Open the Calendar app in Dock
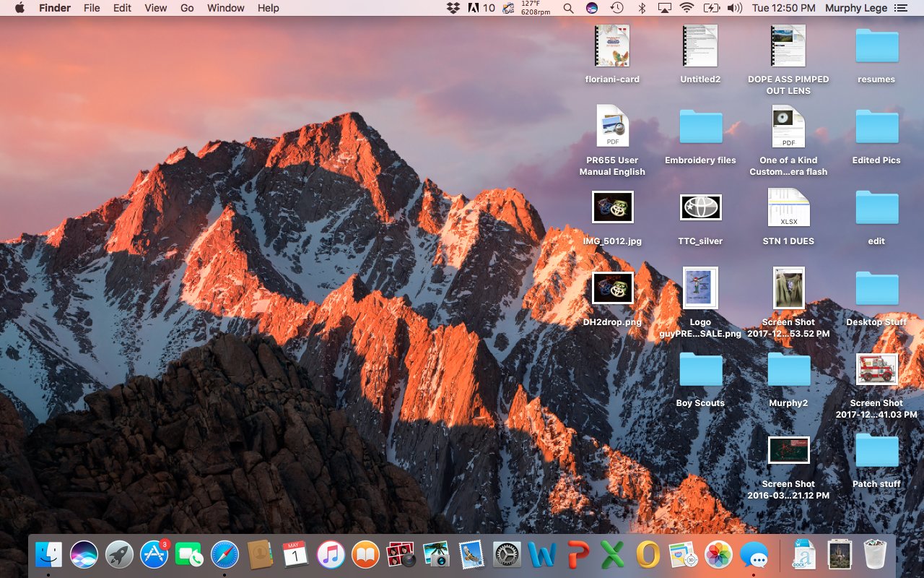 (x=295, y=555)
